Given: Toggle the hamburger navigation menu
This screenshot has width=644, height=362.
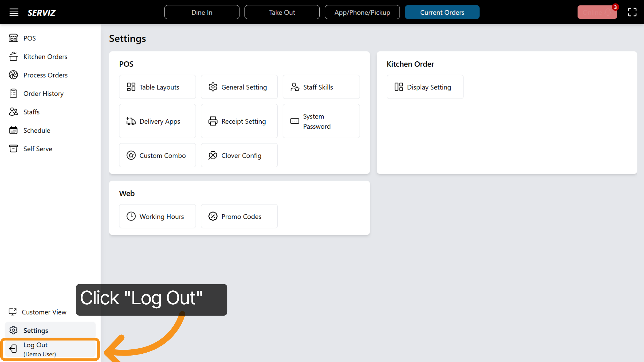Looking at the screenshot, I should 14,12.
